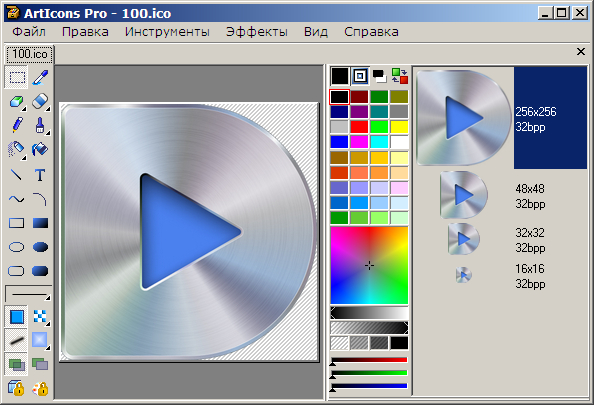Click the blue channel slider
Screen dimensions: 594x405
(x=369, y=387)
